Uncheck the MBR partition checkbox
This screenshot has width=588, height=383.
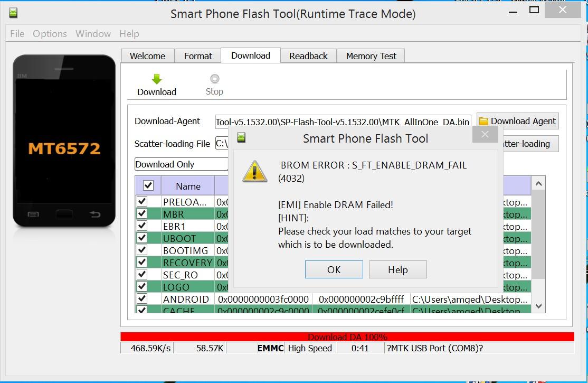142,213
